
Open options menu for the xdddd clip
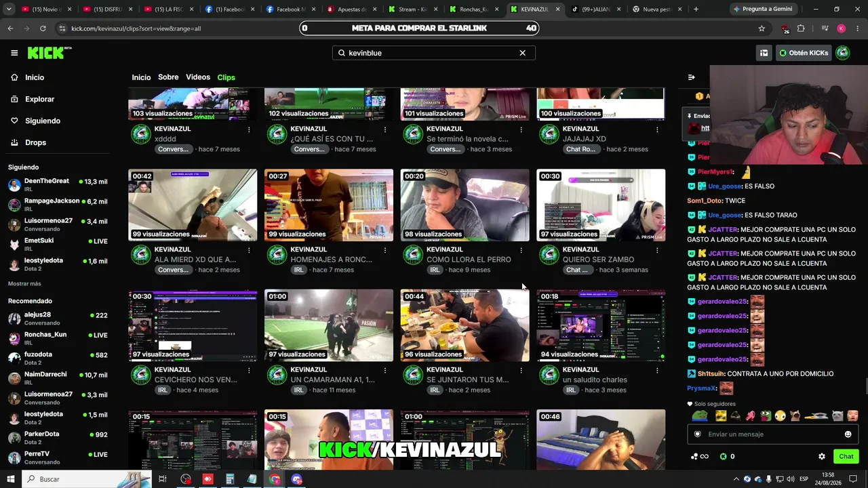[x=249, y=129]
